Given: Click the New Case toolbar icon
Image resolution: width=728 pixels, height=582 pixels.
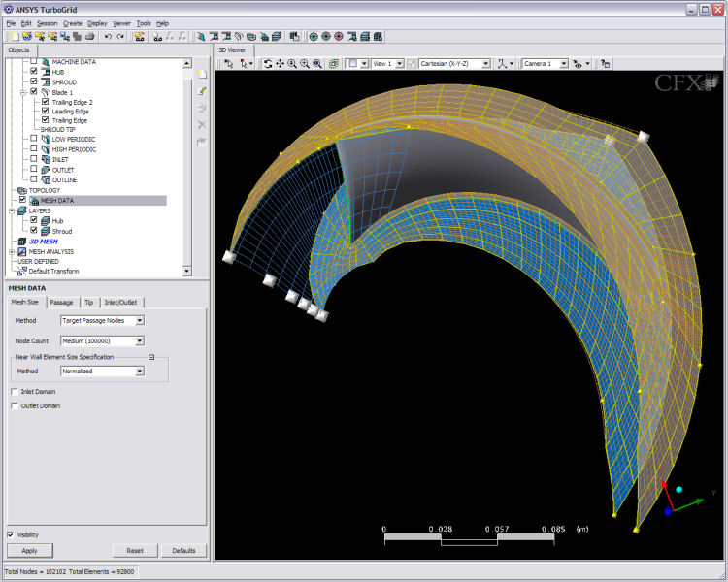Looking at the screenshot, I should (x=15, y=37).
